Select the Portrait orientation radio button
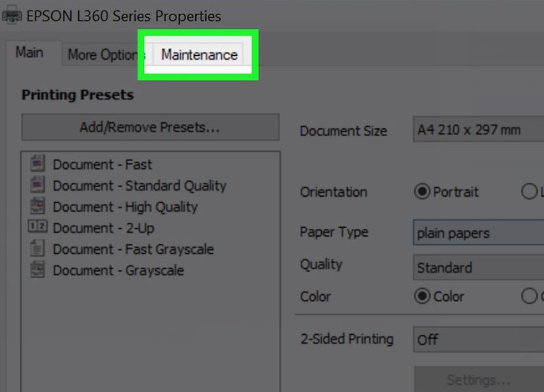This screenshot has height=392, width=544. (422, 191)
